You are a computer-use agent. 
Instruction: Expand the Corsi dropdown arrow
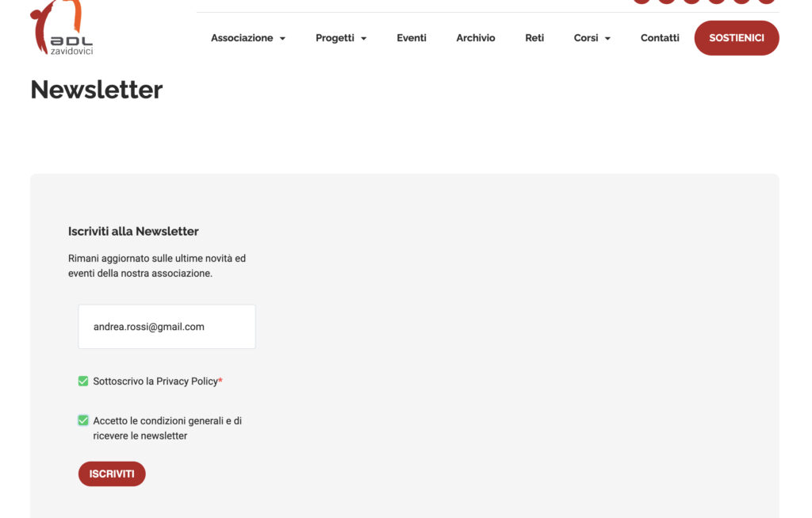pyautogui.click(x=607, y=39)
